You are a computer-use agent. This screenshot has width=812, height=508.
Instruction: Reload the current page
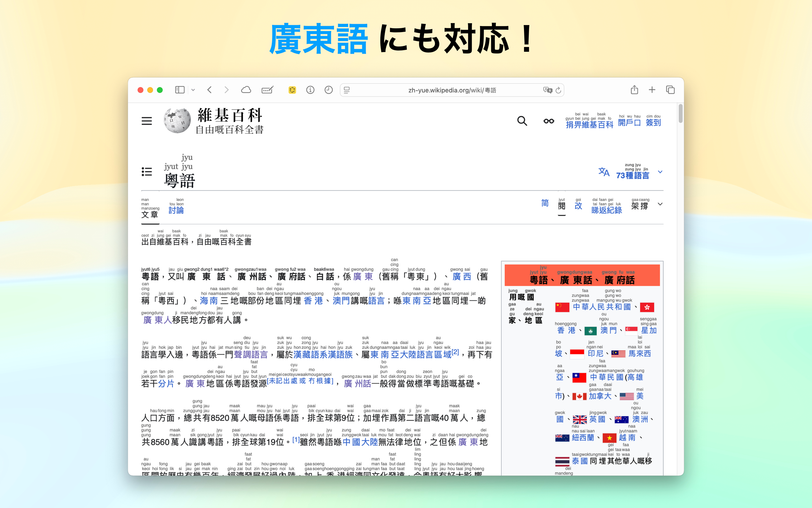click(558, 90)
